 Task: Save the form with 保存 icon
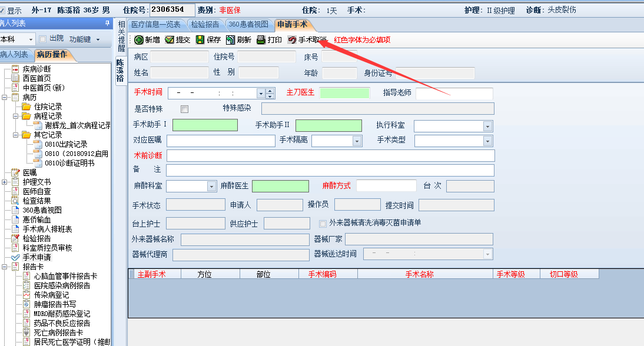click(200, 40)
